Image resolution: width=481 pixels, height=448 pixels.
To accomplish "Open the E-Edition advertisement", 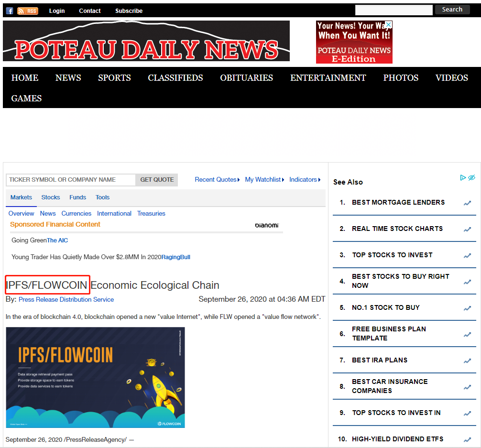I will (354, 42).
